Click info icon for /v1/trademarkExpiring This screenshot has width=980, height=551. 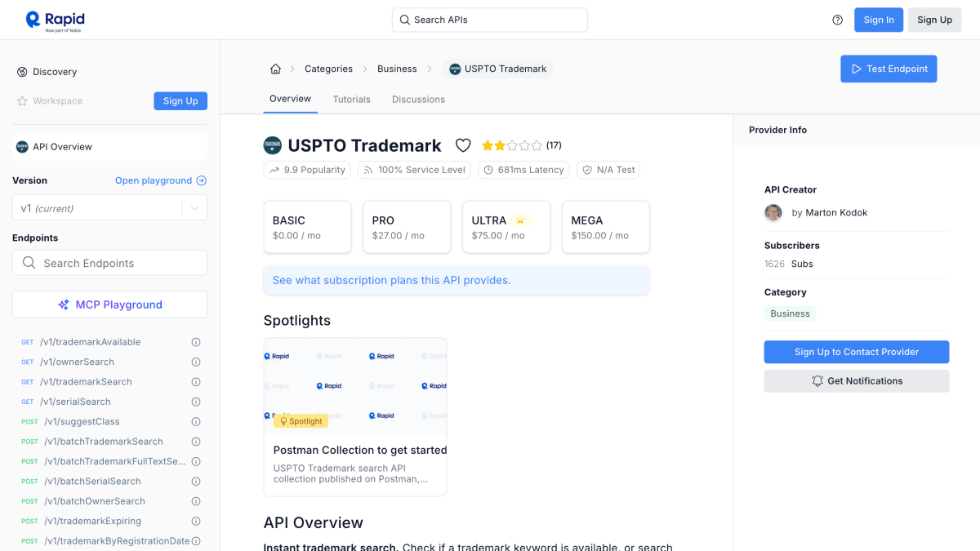(196, 521)
